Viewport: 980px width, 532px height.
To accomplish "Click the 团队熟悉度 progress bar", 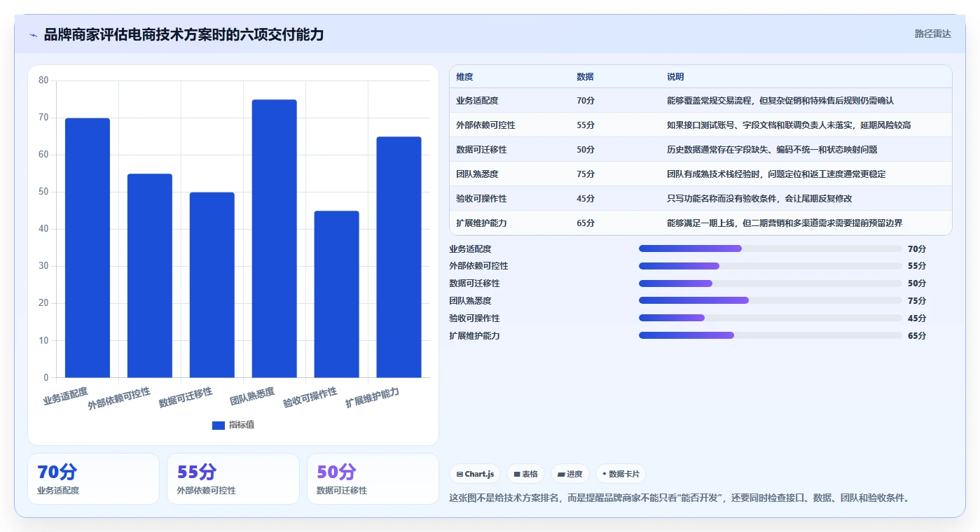I will pos(771,300).
